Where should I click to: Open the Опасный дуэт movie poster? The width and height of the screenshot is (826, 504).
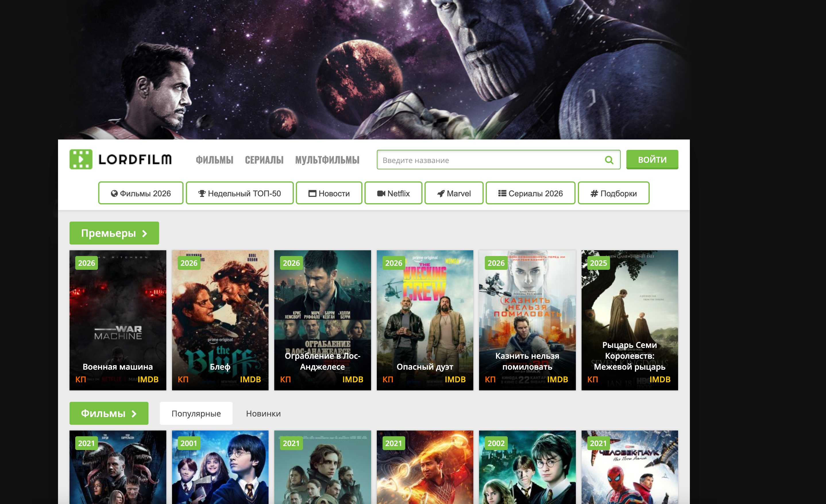425,320
